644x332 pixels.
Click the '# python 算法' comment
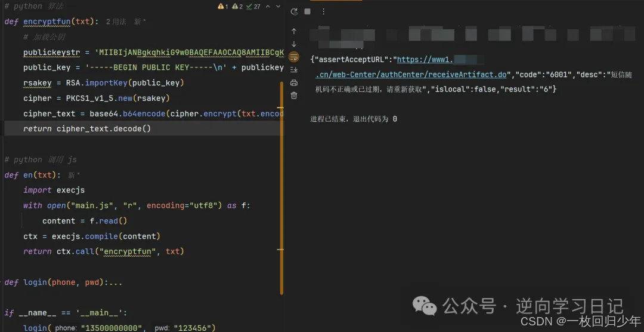33,7
